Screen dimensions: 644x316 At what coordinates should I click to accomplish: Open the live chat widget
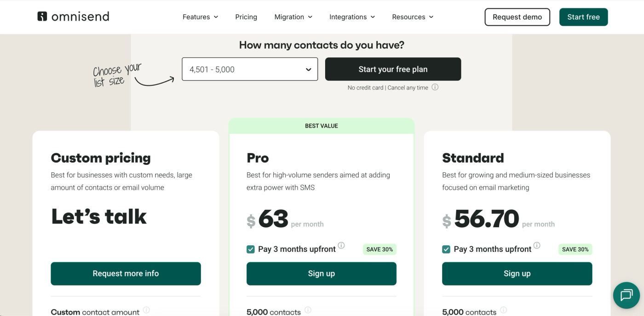point(627,295)
